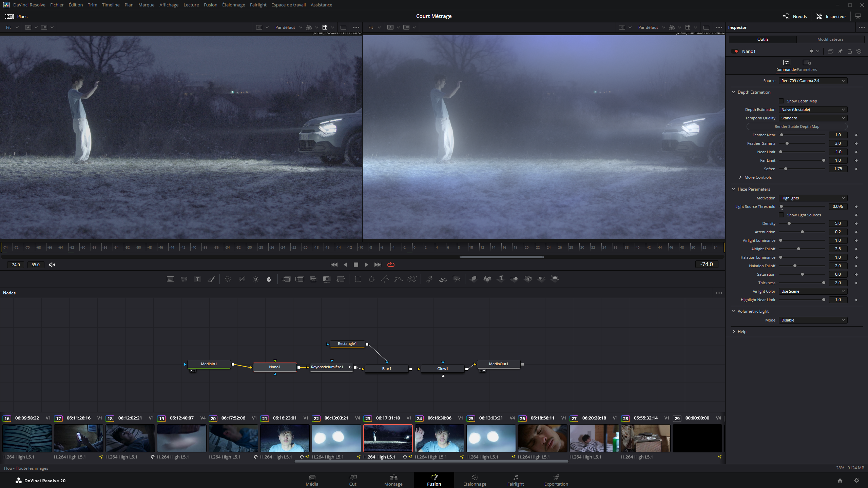The width and height of the screenshot is (868, 488).
Task: Enable the Show Light Sources checkbox
Action: pos(781,215)
